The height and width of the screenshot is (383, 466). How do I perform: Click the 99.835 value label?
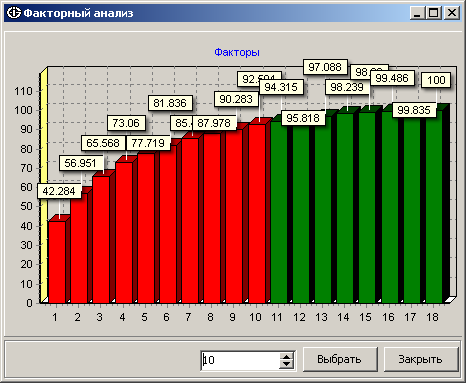coord(414,110)
